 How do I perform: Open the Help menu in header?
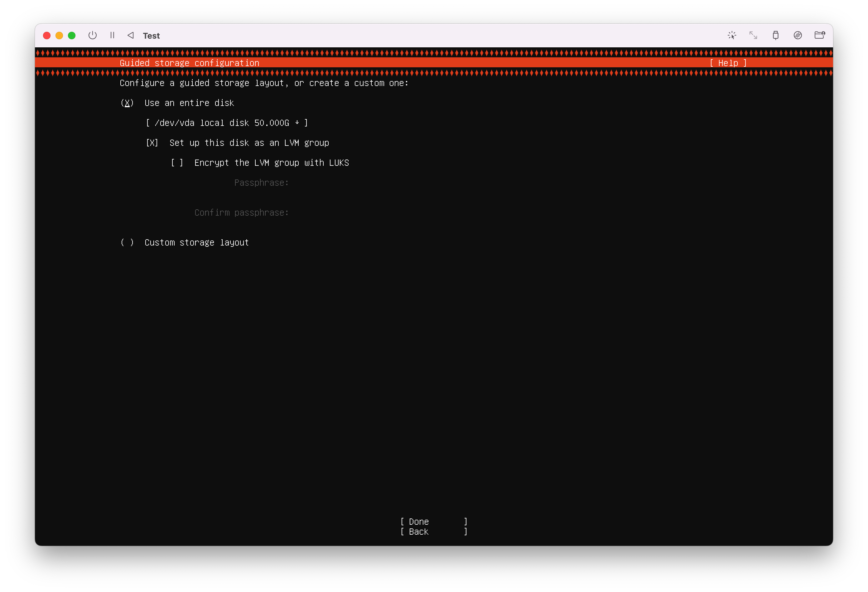(x=728, y=63)
